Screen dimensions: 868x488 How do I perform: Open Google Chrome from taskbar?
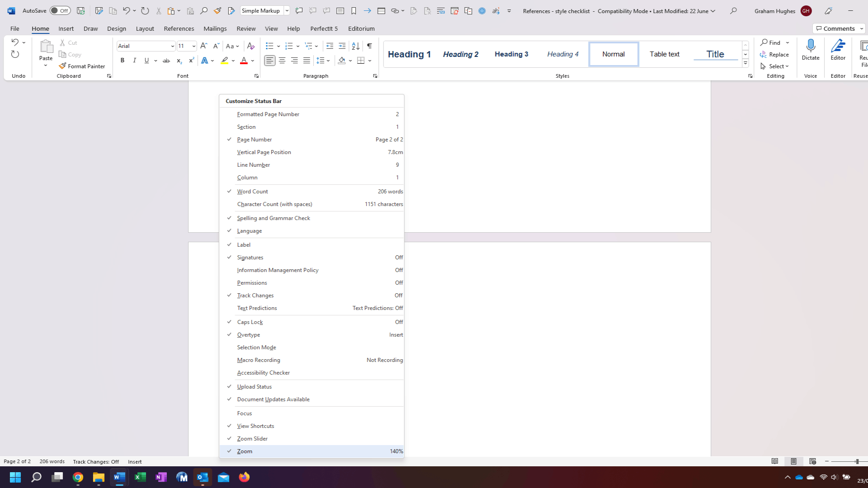pyautogui.click(x=78, y=477)
